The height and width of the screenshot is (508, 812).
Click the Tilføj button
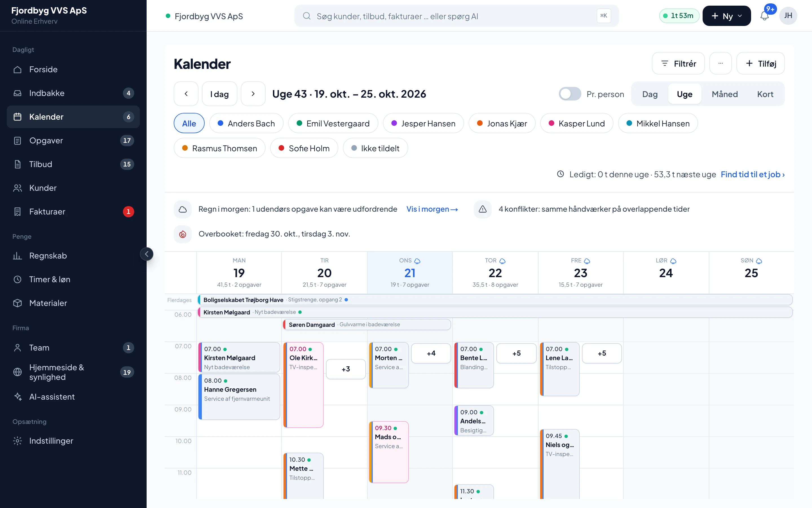(760, 63)
